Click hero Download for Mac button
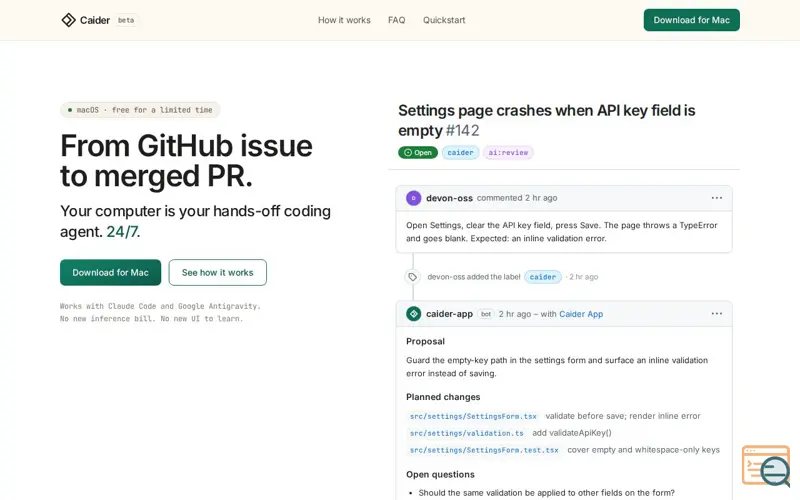The width and height of the screenshot is (800, 500). pyautogui.click(x=110, y=272)
